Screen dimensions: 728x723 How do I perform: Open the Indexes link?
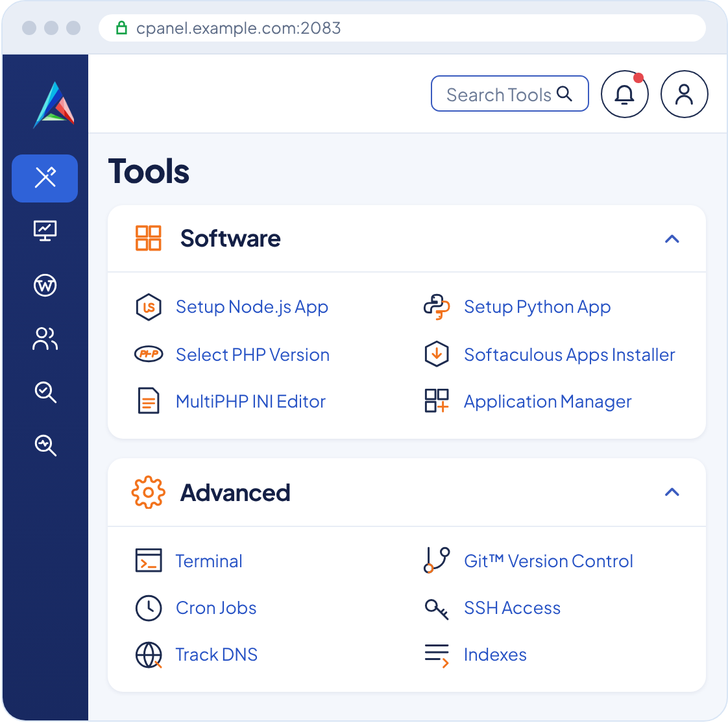pyautogui.click(x=496, y=655)
